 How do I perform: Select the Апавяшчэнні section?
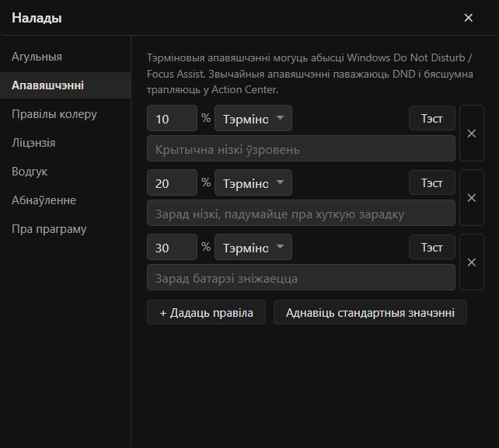(x=65, y=85)
